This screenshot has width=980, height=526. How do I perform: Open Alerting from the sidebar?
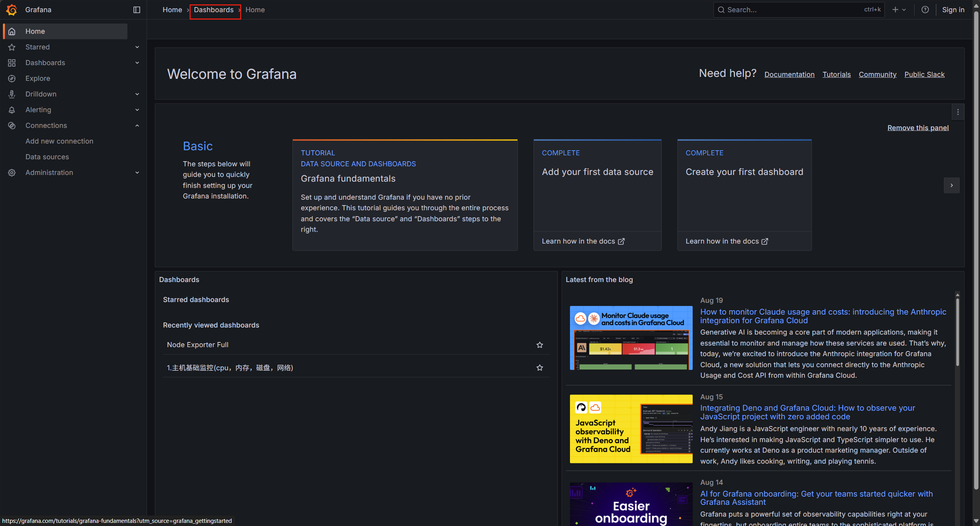(38, 110)
